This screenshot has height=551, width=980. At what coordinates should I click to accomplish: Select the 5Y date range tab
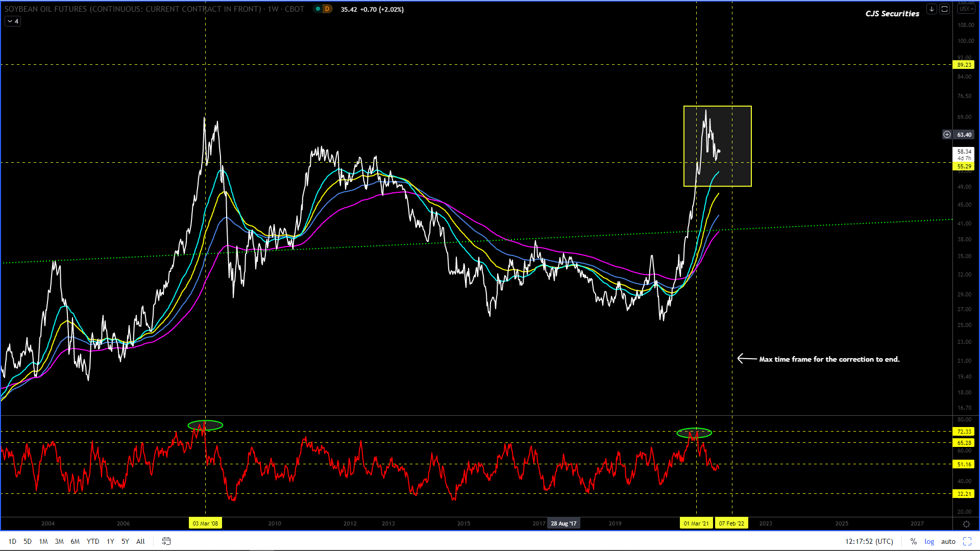[125, 541]
